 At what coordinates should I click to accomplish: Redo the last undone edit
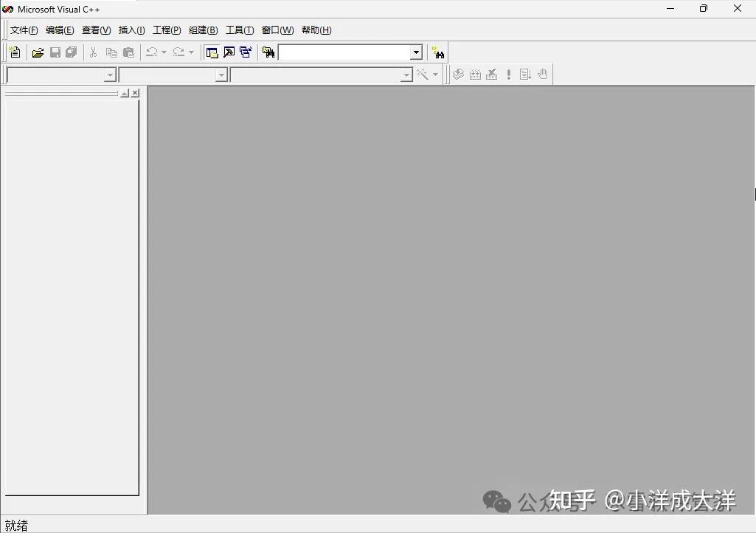(x=178, y=52)
